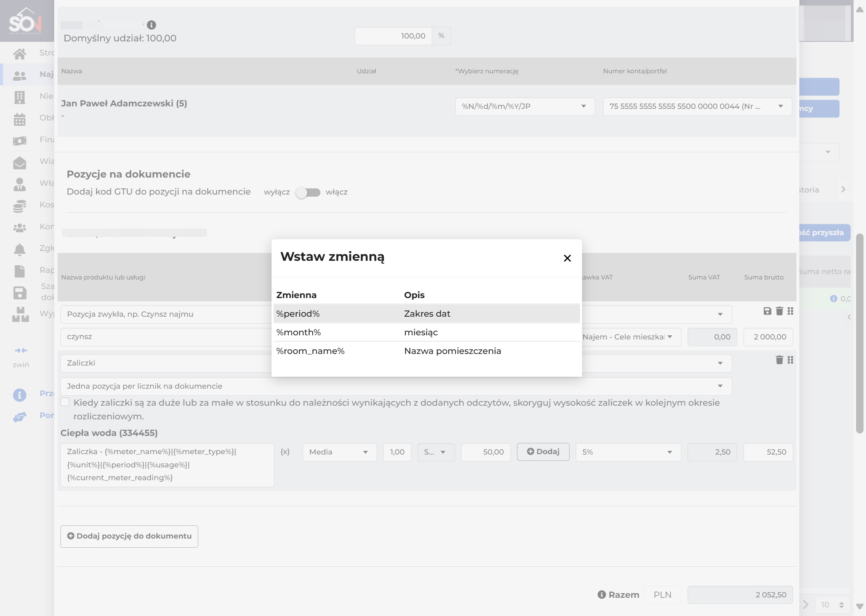Viewport: 866px width, 616px height.
Task: Expand the bank account number dropdown
Action: [x=697, y=106]
